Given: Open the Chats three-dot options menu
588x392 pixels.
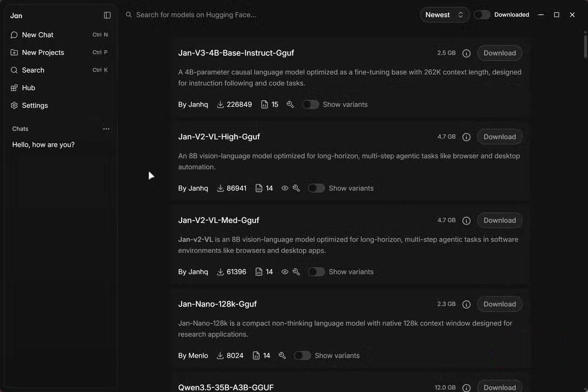Looking at the screenshot, I should (106, 129).
